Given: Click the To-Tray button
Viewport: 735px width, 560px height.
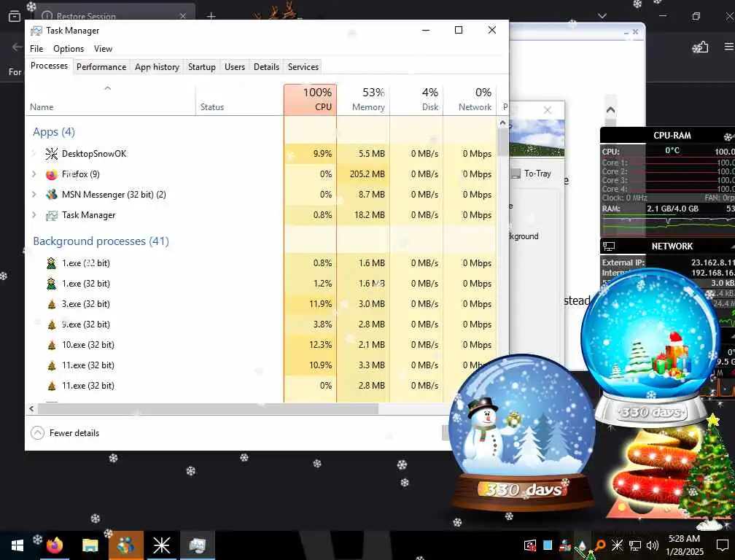Looking at the screenshot, I should pyautogui.click(x=532, y=174).
